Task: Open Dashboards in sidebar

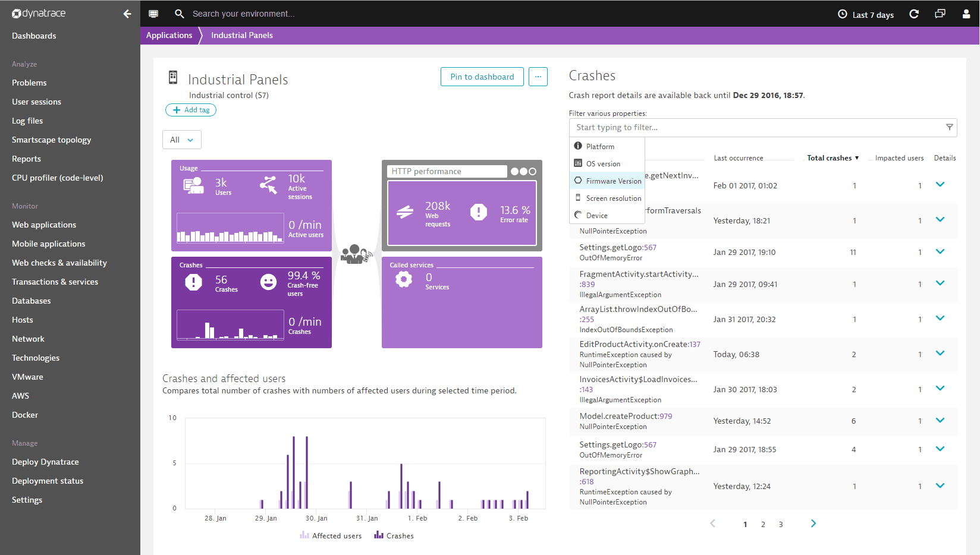Action: 34,36
